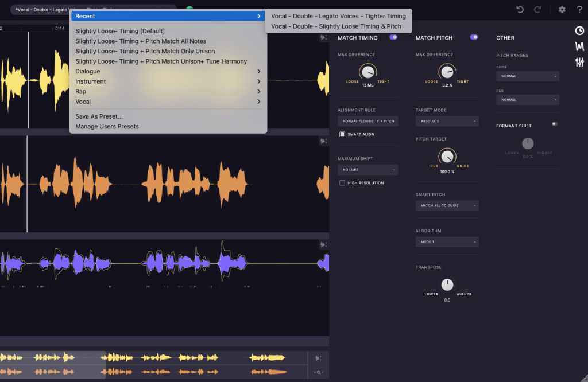
Task: Toggle the Match Pitch switch
Action: coord(474,37)
